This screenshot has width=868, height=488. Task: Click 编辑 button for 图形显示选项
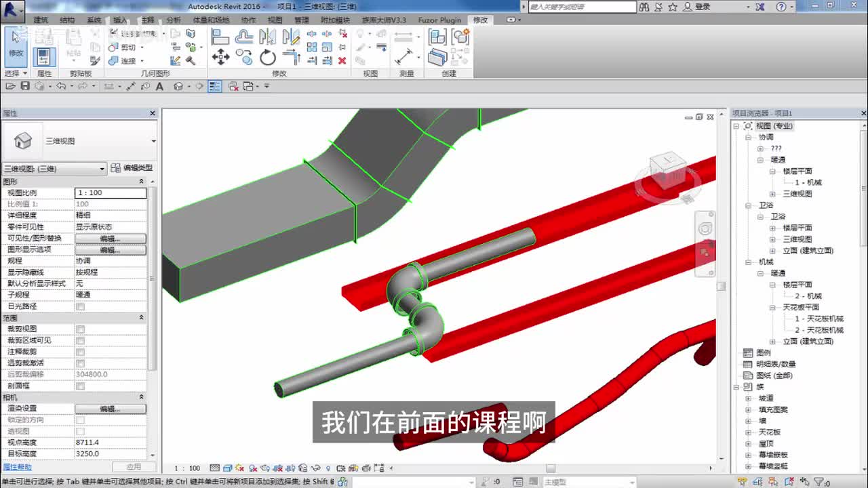[110, 250]
